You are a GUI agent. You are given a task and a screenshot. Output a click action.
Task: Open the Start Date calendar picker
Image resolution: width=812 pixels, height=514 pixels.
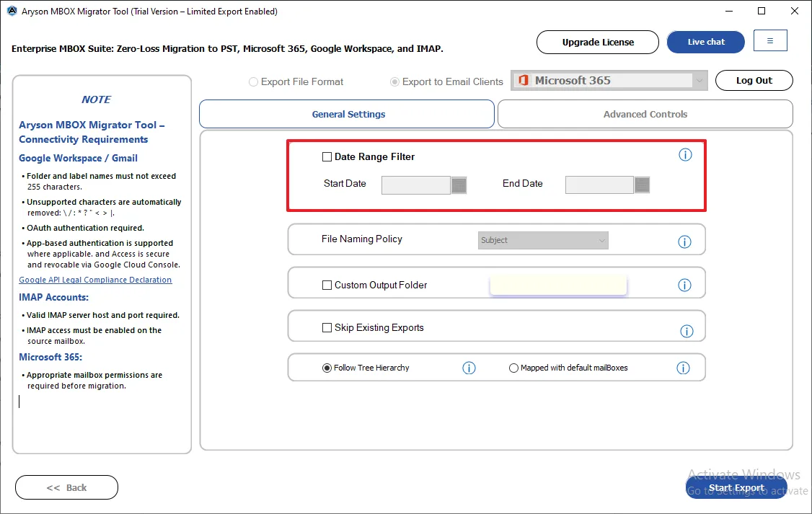[459, 185]
